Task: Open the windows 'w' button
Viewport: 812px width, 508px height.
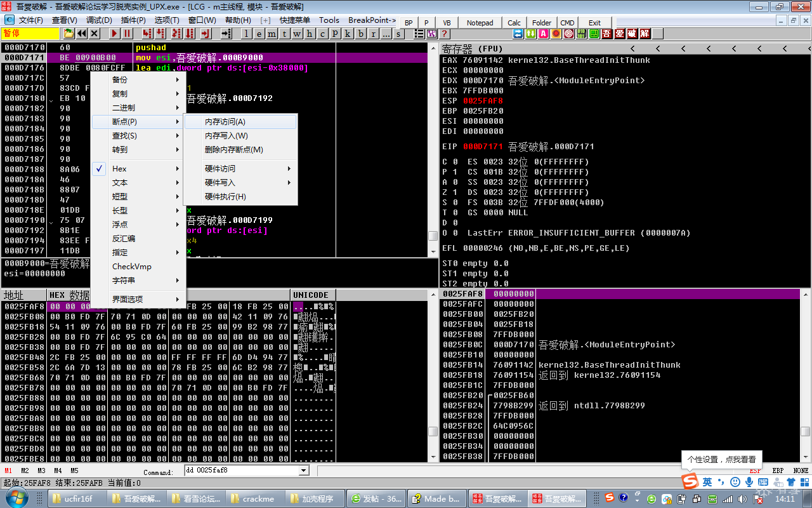Action: point(297,34)
